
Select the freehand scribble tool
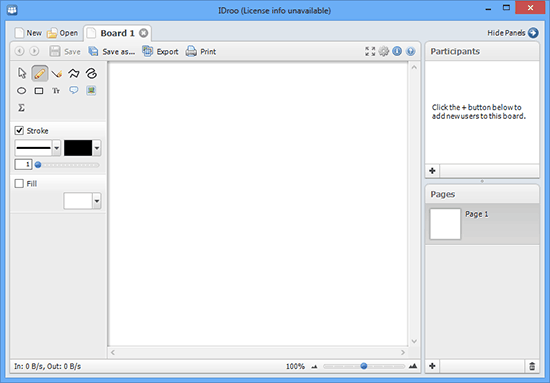tap(91, 73)
